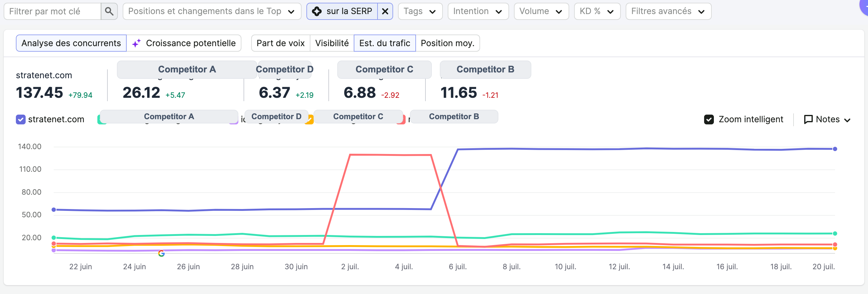Click the stratenet.com value 137.45
This screenshot has width=868, height=294.
(39, 93)
